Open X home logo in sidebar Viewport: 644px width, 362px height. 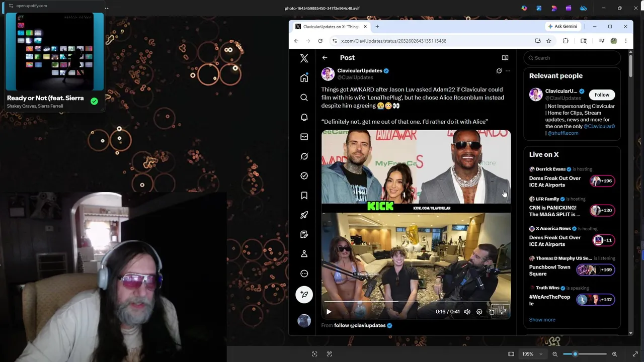[304, 58]
